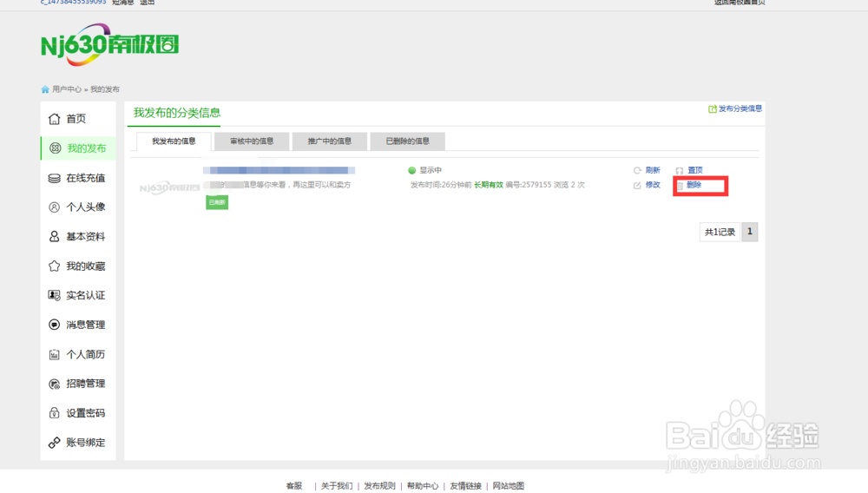Open 我的收藏 favorites
Screen dimensions: 868x493
[x=76, y=266]
